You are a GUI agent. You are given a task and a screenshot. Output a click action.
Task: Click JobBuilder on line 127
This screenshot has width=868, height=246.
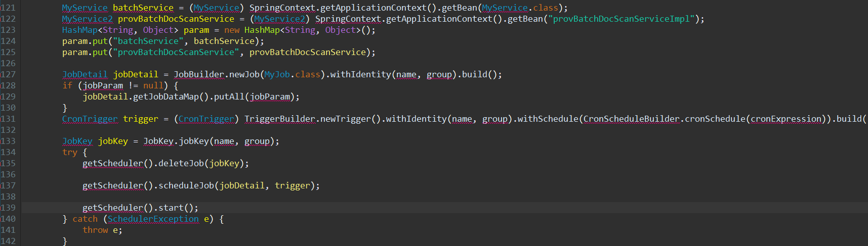199,74
